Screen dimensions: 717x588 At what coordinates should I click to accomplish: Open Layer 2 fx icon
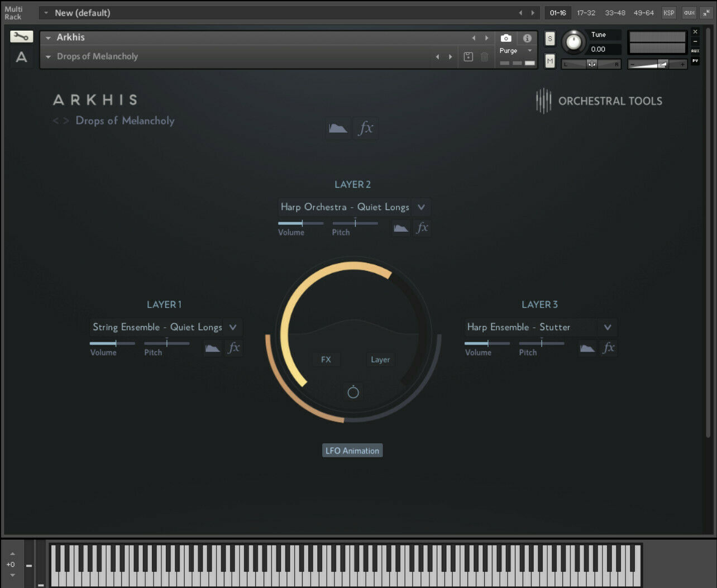422,228
